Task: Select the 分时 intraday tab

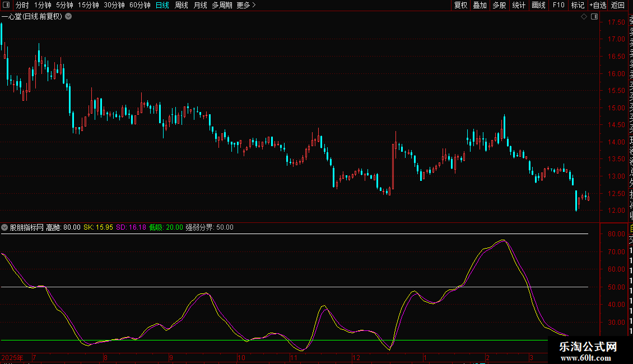Action: [22, 5]
